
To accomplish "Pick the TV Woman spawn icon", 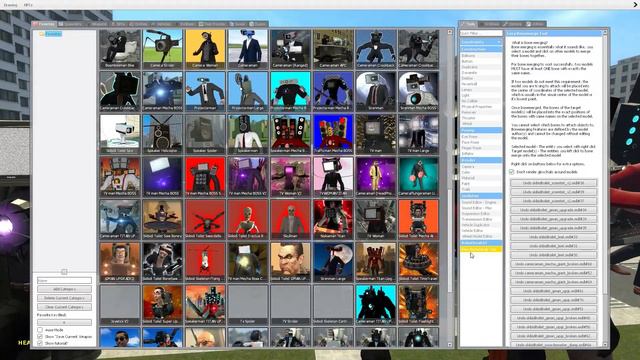I will (x=376, y=219).
